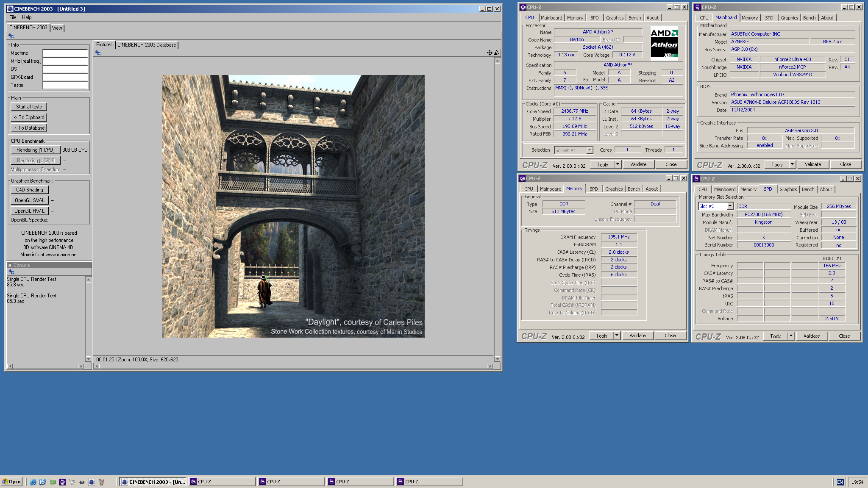Launch CINEBENCH from the quick launch sphere icon

[91, 482]
